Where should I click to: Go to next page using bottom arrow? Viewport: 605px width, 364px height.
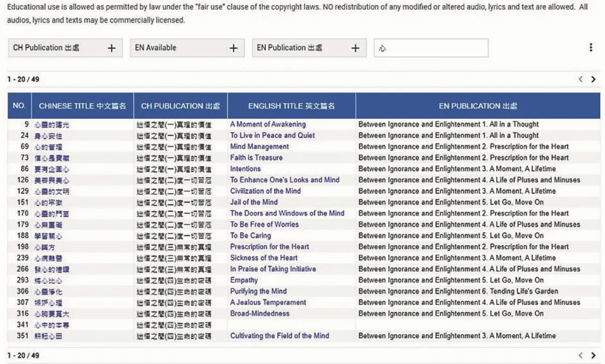[x=593, y=355]
